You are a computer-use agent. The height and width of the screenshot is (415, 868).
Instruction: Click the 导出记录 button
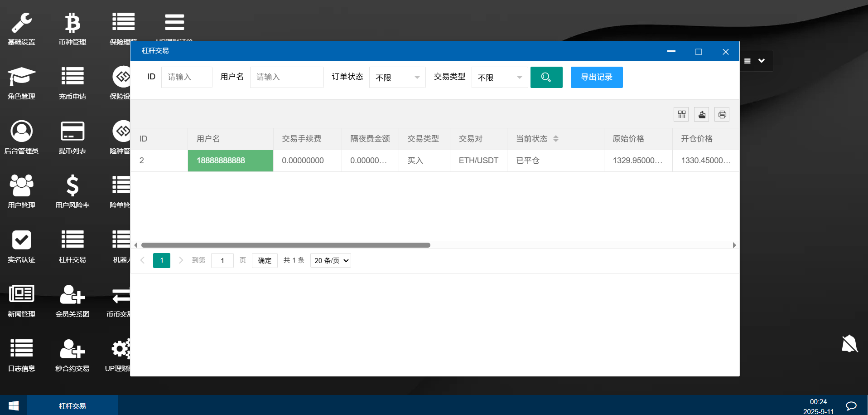(596, 78)
